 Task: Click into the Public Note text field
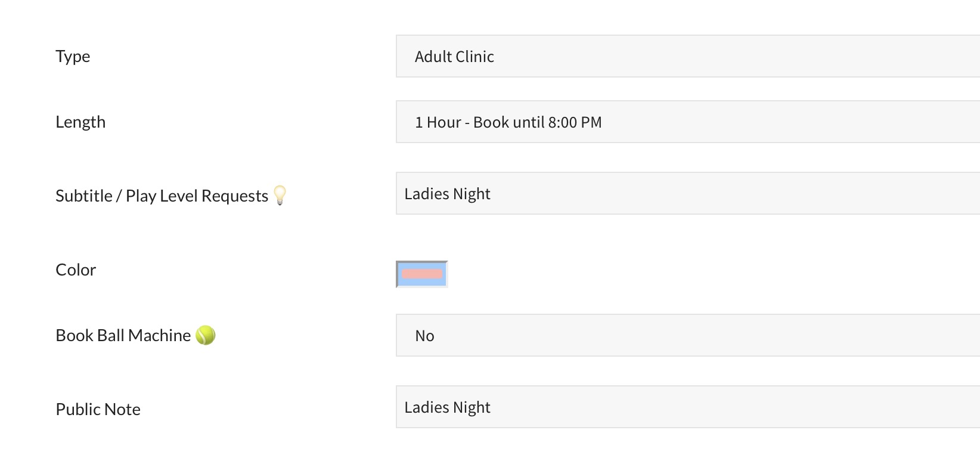click(686, 407)
